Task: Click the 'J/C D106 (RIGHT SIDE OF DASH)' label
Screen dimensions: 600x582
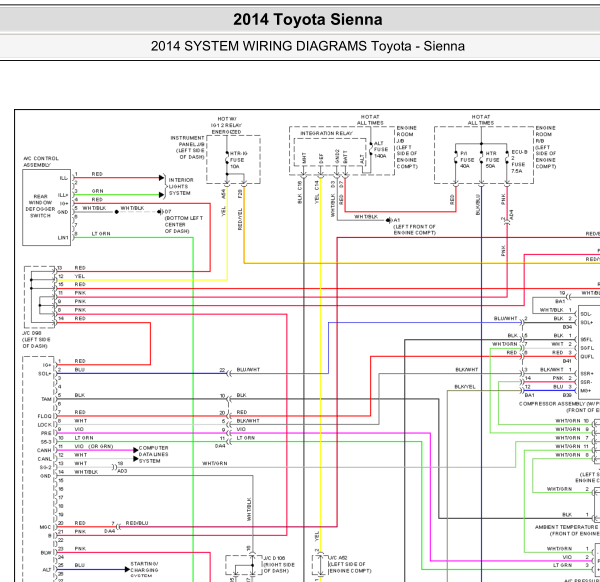Action: coord(280,564)
